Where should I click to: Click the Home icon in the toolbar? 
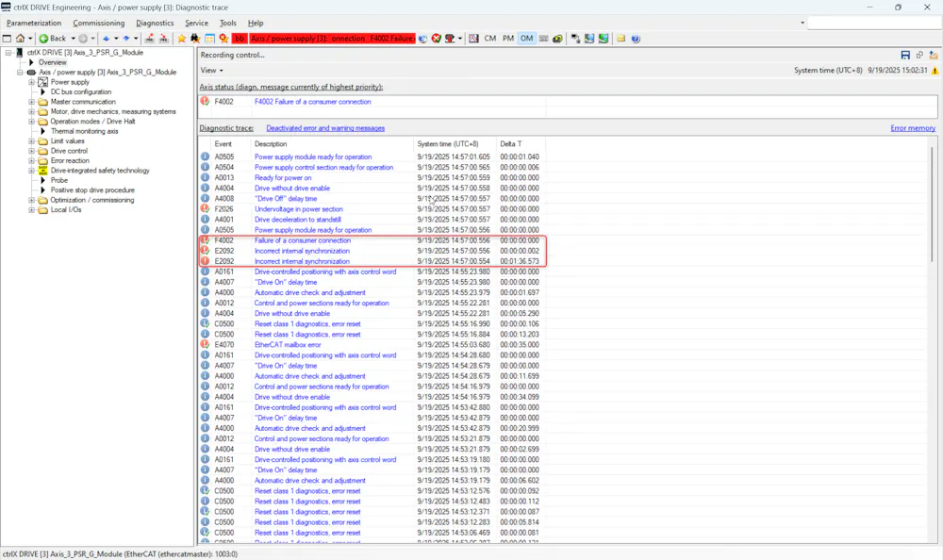[21, 39]
